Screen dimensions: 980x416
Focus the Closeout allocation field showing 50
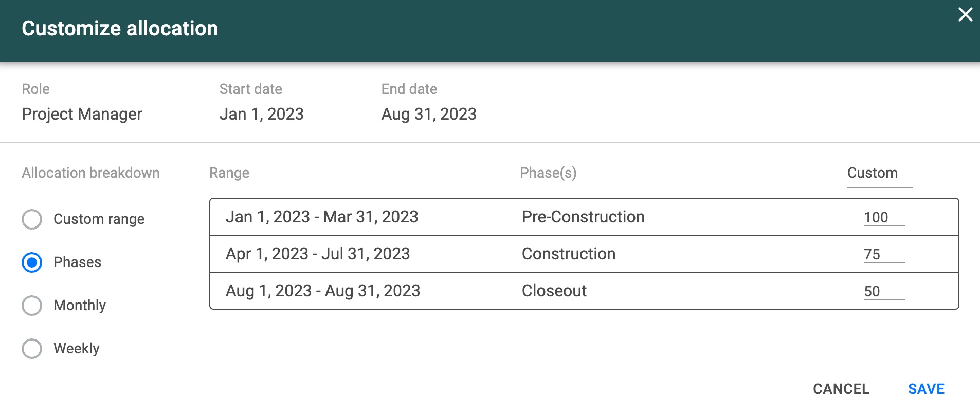[884, 291]
